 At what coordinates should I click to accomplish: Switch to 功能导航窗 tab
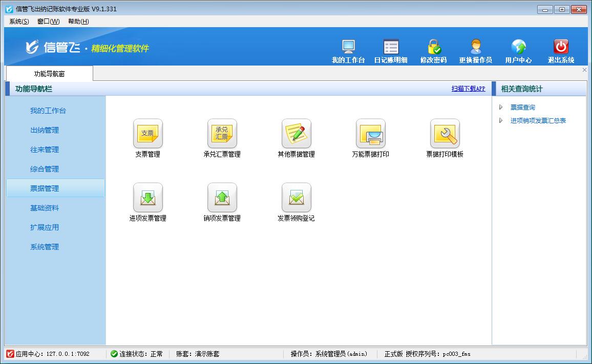point(49,74)
